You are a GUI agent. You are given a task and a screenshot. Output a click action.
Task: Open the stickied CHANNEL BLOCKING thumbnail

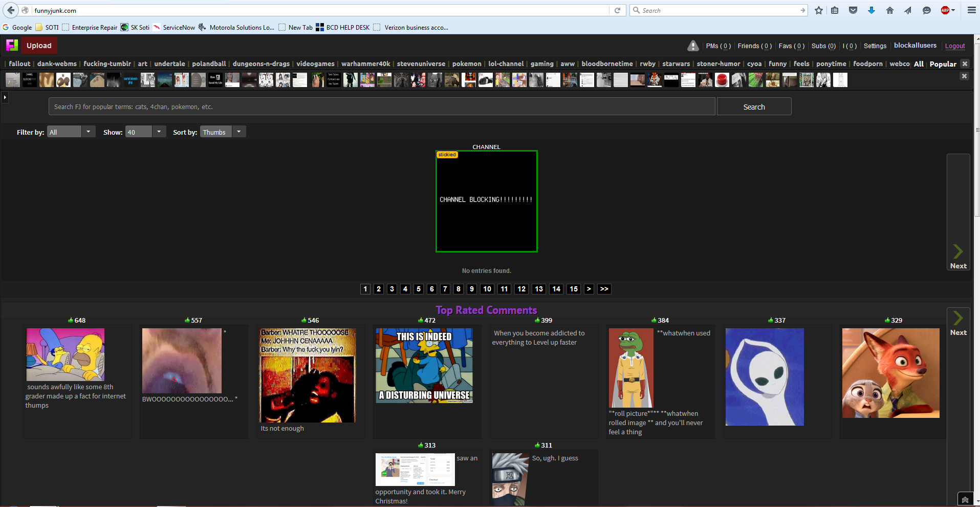pos(486,201)
